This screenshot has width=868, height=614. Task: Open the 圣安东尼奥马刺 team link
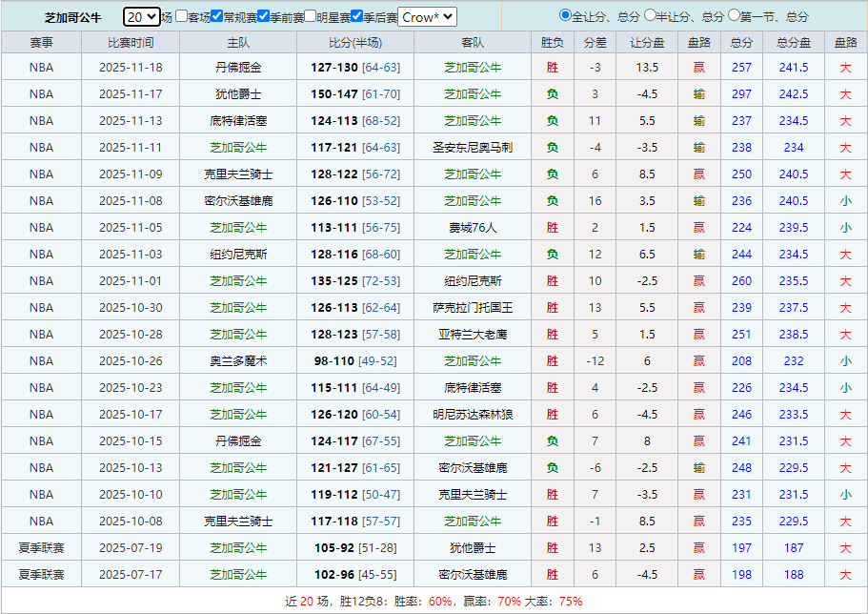coord(473,148)
